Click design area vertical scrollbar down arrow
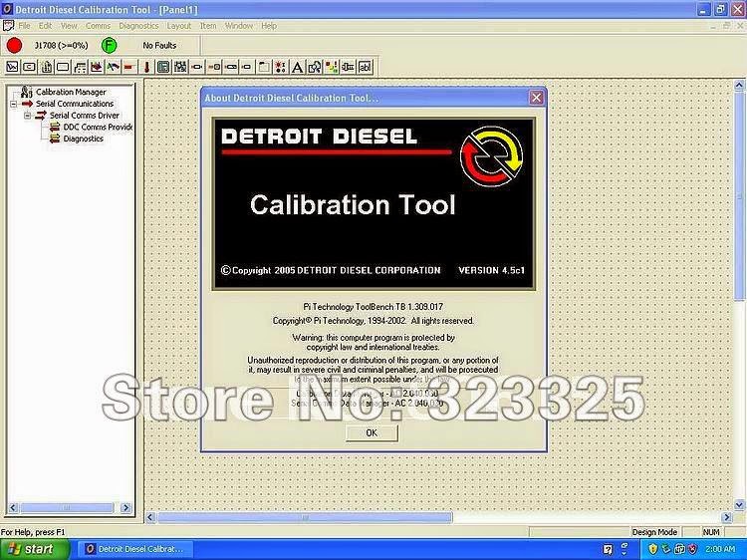 739,504
